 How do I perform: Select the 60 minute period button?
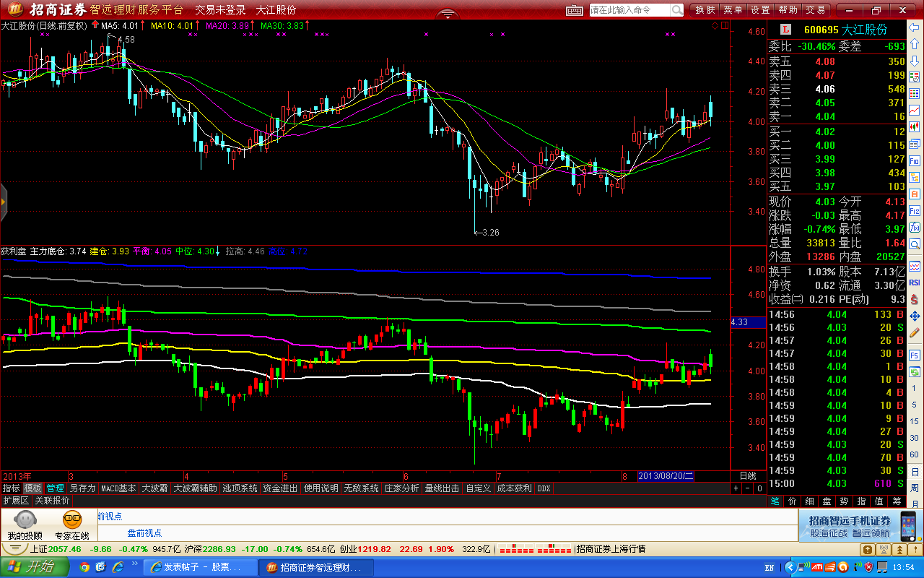coord(914,454)
